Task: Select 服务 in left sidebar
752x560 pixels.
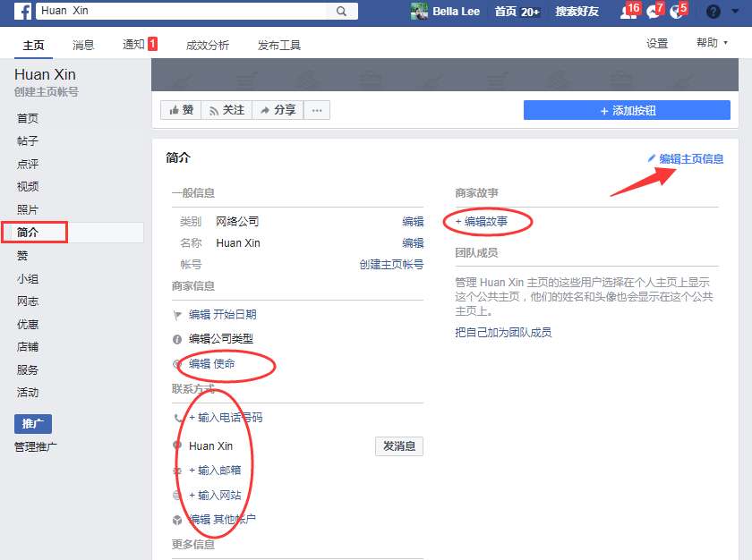Action: (28, 369)
